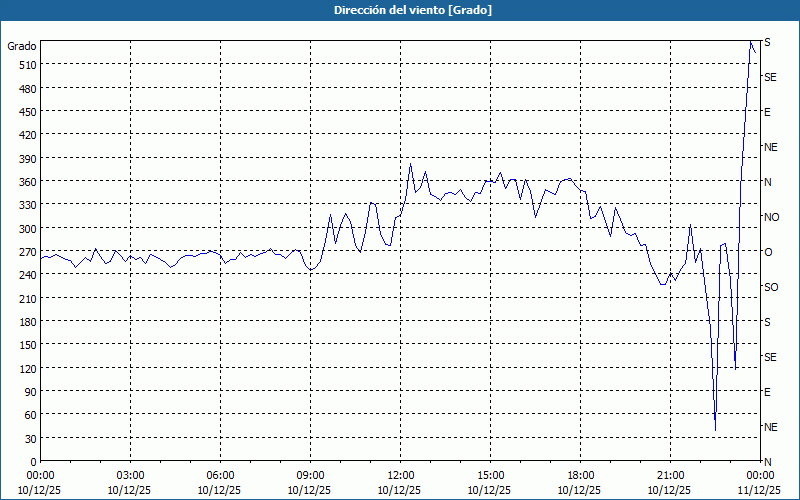Click the 03:00 time axis label

tap(131, 476)
